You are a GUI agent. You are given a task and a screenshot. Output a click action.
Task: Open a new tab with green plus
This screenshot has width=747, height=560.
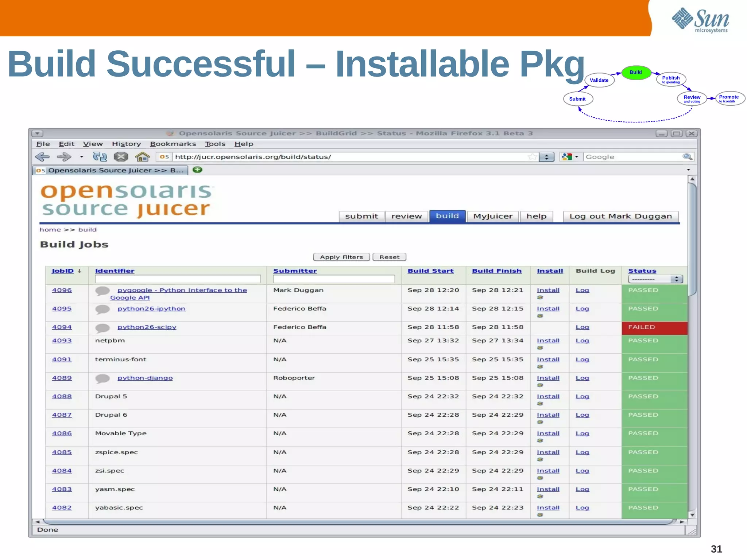(x=197, y=170)
